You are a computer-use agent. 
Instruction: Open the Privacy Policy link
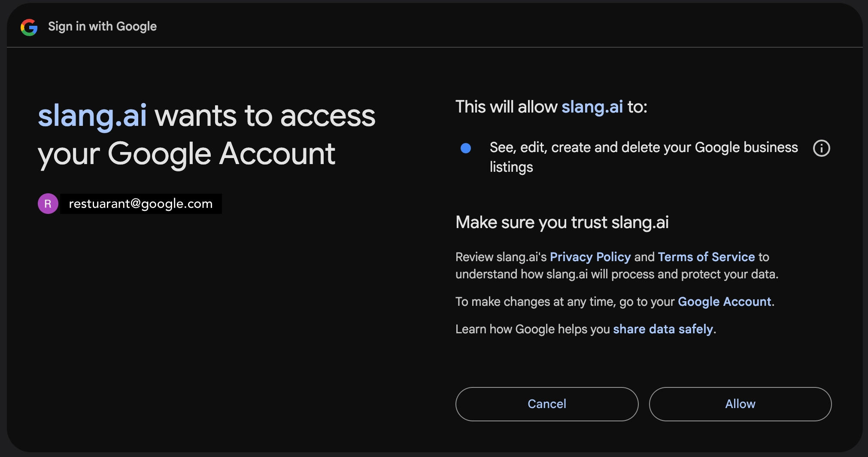tap(590, 257)
